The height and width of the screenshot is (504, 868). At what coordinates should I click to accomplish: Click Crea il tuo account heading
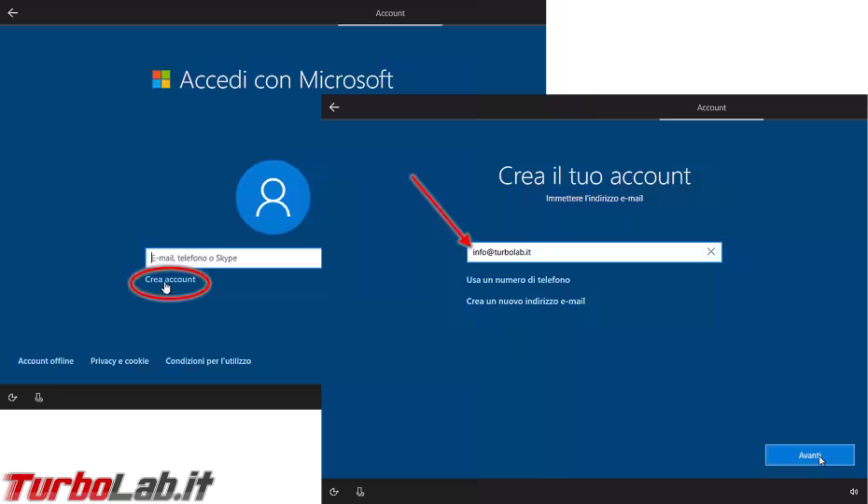tap(595, 176)
